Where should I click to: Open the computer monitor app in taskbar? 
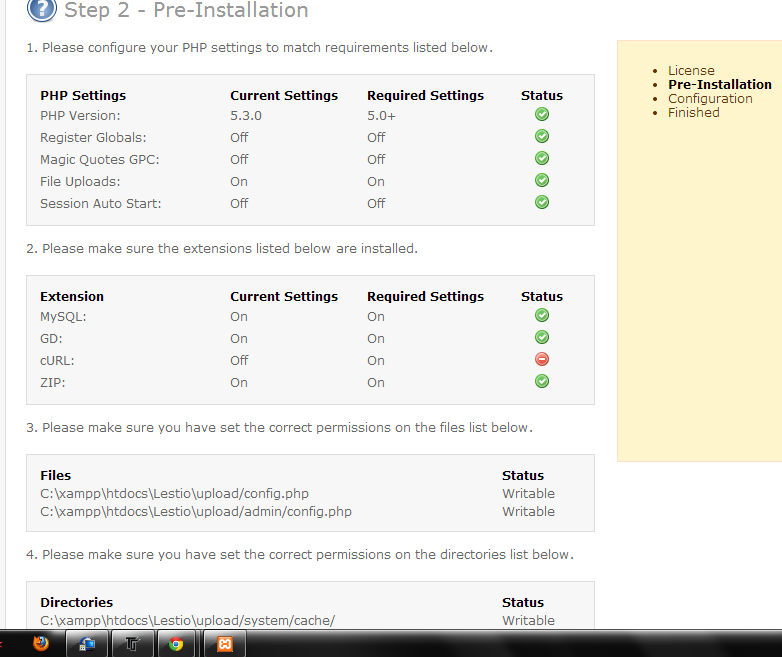pyautogui.click(x=87, y=644)
